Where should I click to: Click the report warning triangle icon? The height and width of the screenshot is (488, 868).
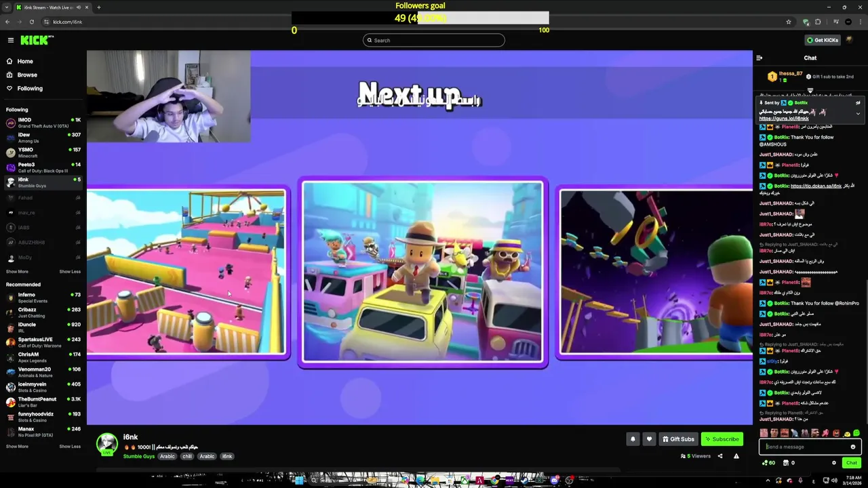point(736,456)
